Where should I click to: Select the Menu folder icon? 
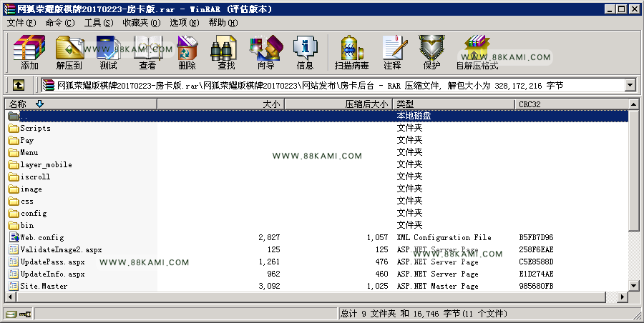click(14, 152)
